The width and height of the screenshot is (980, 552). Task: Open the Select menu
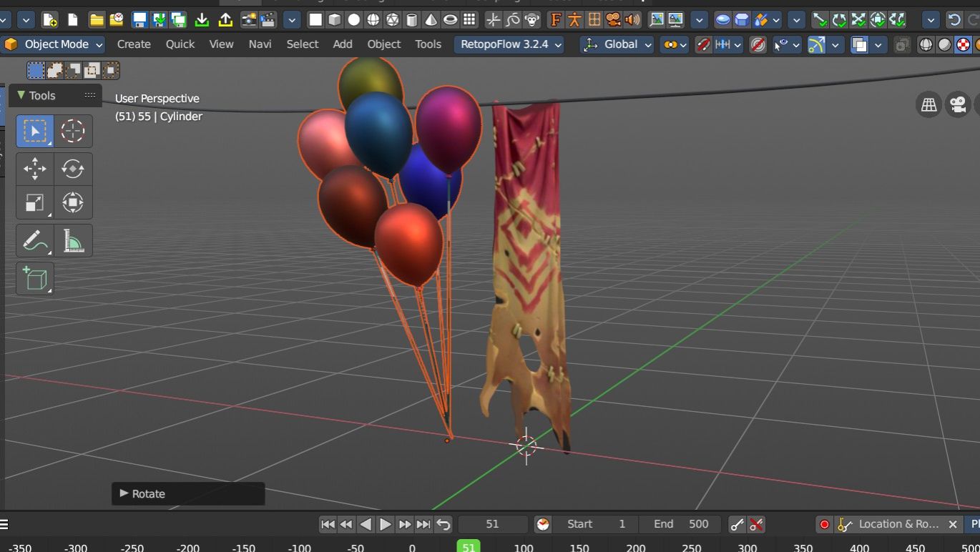pyautogui.click(x=302, y=44)
